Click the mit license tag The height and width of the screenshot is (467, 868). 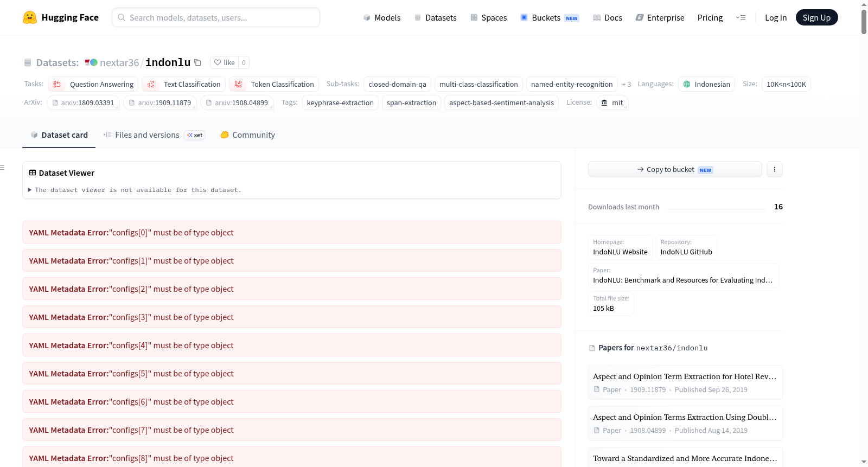pyautogui.click(x=612, y=103)
